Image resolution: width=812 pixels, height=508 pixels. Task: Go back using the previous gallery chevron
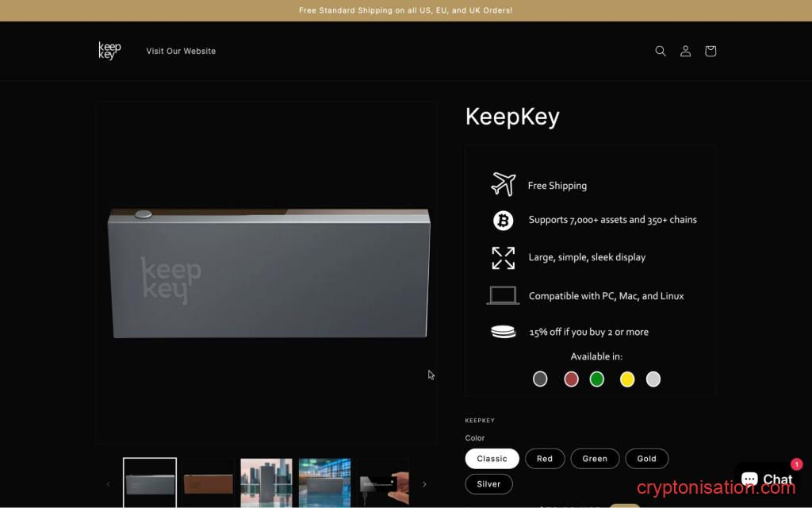point(108,483)
